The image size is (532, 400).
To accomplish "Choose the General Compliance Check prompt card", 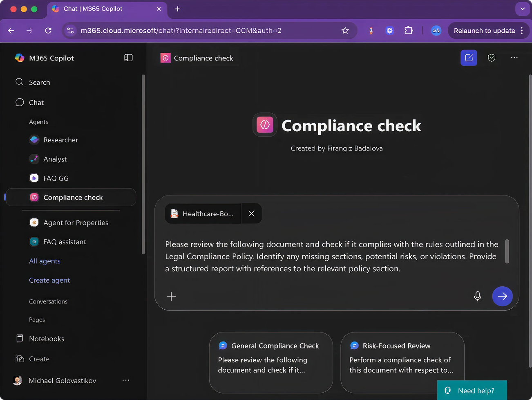I will coord(271,362).
